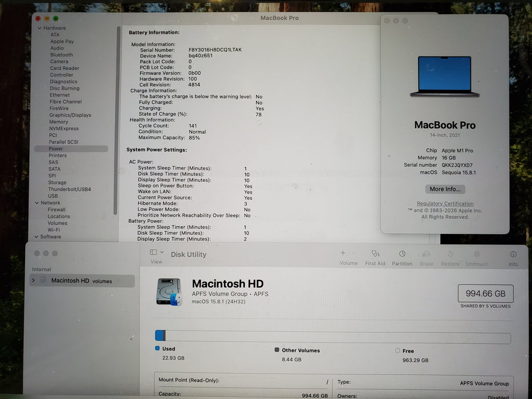Click the System Power Settings heading
Screen dimensions: 532x399
point(156,149)
